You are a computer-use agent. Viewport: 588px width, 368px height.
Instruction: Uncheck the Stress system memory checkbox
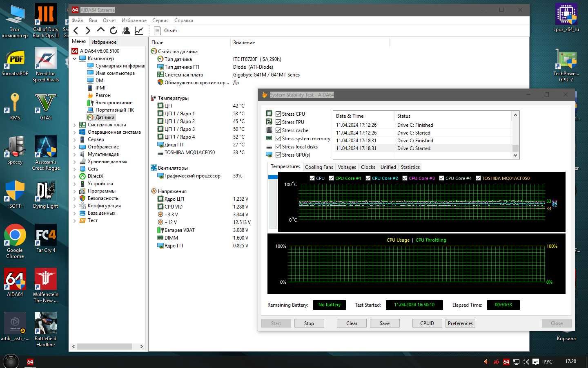click(278, 139)
